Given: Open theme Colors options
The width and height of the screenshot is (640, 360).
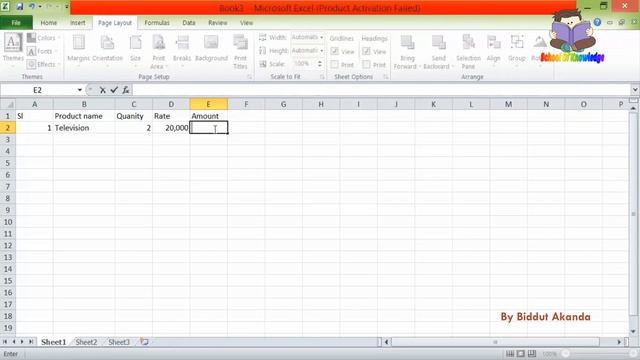Looking at the screenshot, I should 42,38.
